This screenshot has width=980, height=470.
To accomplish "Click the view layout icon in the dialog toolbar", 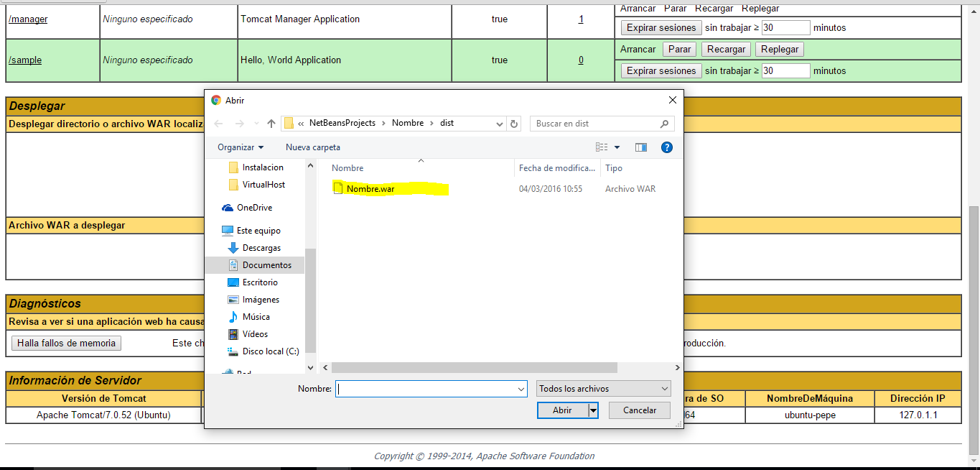I will click(x=602, y=147).
